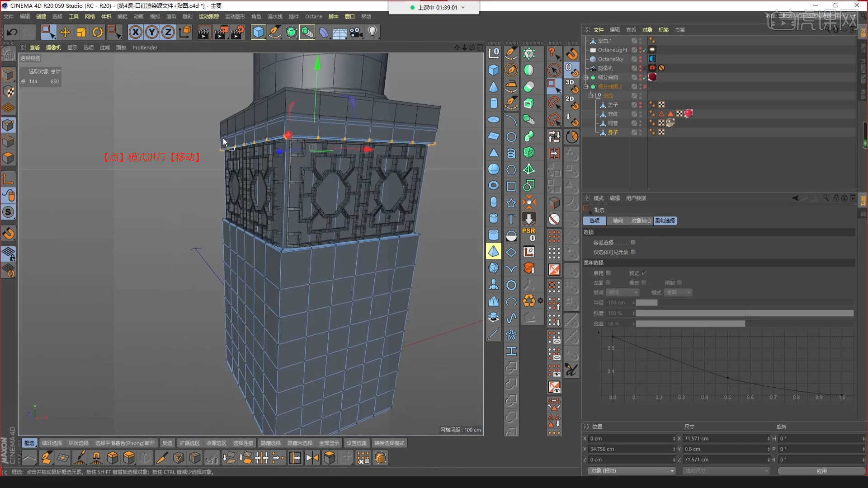The width and height of the screenshot is (868, 488).
Task: Open the ProRender viewport menu
Action: (145, 47)
